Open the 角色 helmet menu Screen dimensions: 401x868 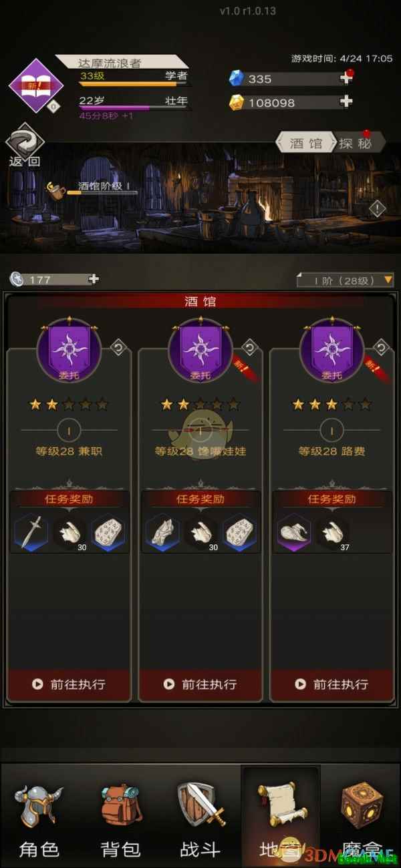39,818
